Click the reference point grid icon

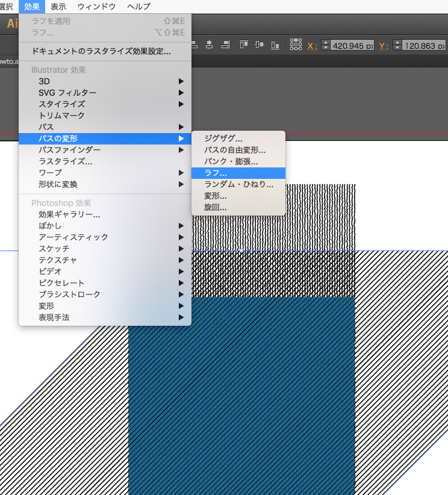[x=296, y=45]
